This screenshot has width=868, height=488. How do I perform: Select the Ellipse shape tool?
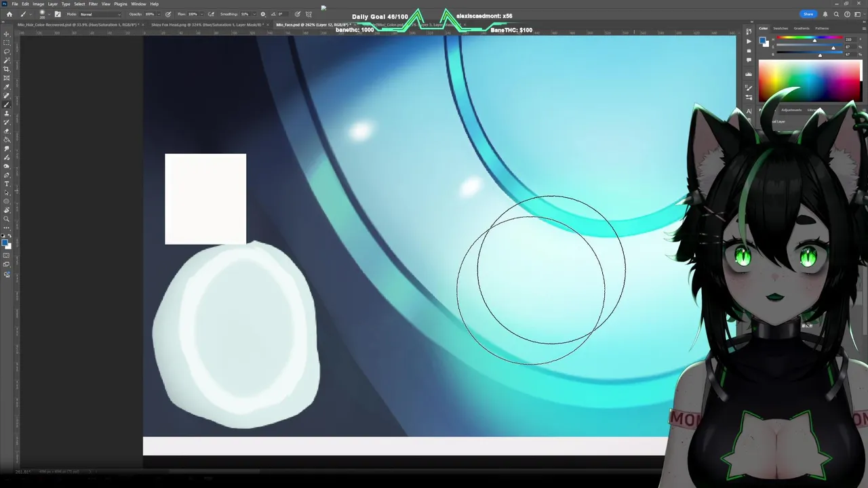click(x=7, y=201)
